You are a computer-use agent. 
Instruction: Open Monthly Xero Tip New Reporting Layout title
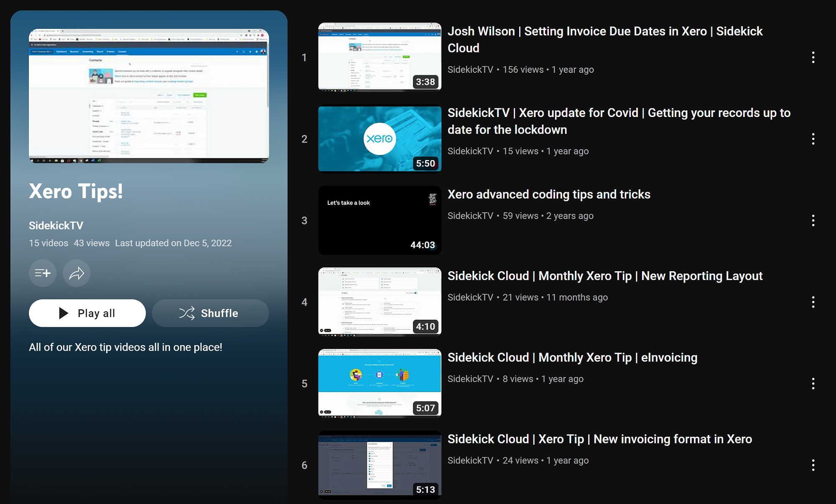[605, 276]
